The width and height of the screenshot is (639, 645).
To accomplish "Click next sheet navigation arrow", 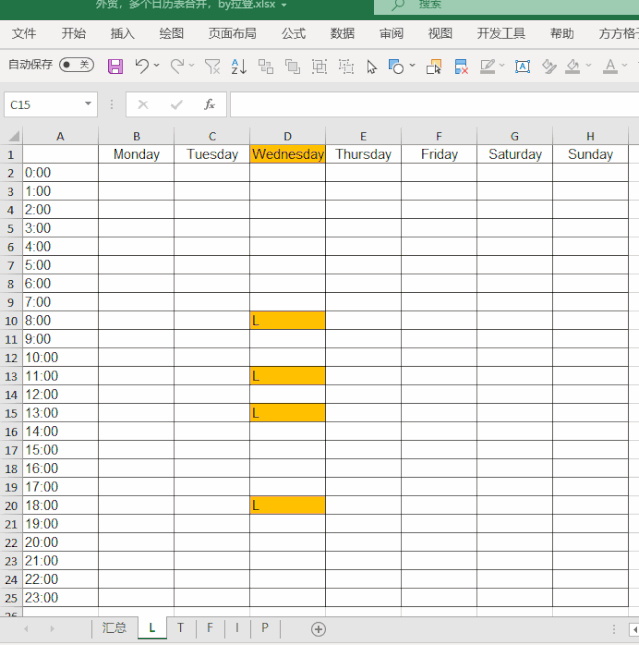I will click(x=52, y=629).
